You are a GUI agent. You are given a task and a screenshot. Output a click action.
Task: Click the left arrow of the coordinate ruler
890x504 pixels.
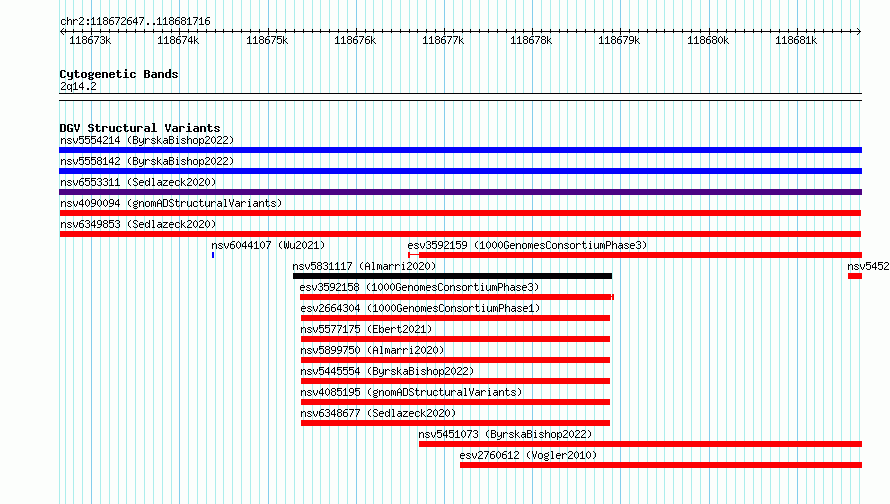(62, 31)
